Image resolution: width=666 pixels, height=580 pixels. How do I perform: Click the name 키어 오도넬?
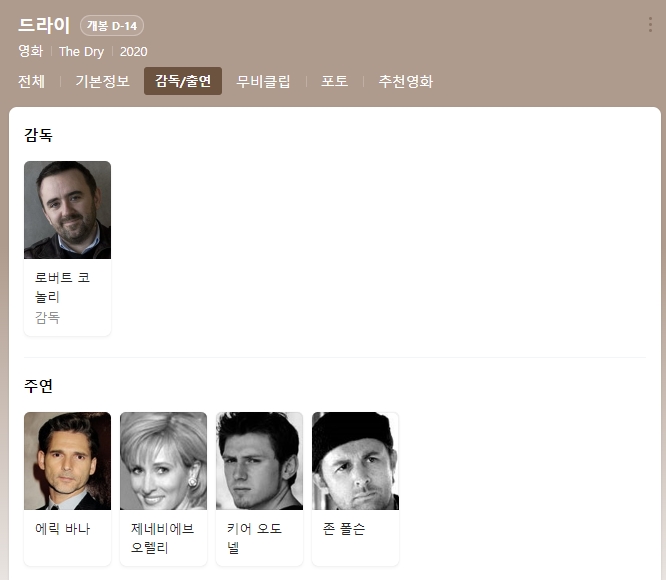click(x=254, y=538)
